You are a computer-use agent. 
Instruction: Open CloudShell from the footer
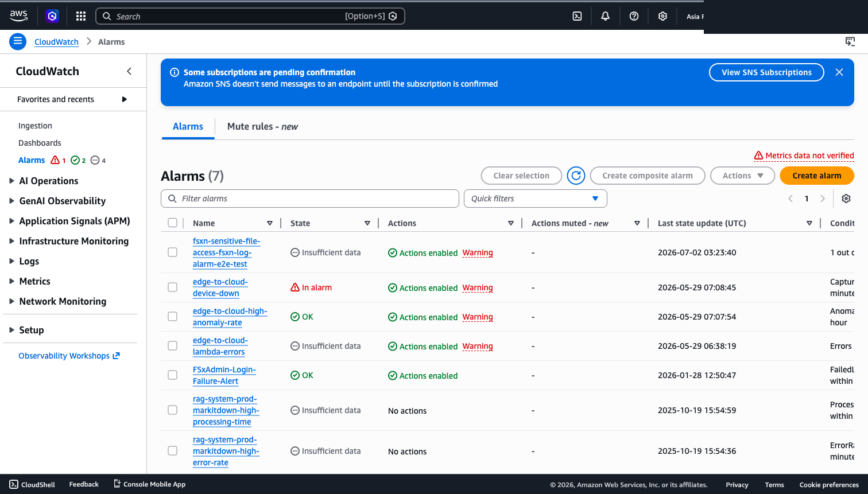[32, 484]
